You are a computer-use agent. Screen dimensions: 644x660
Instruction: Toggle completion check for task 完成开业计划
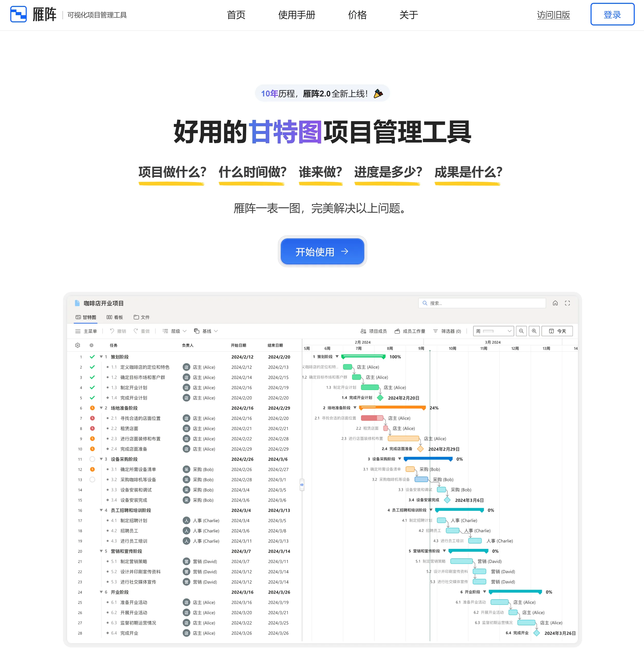(x=92, y=398)
